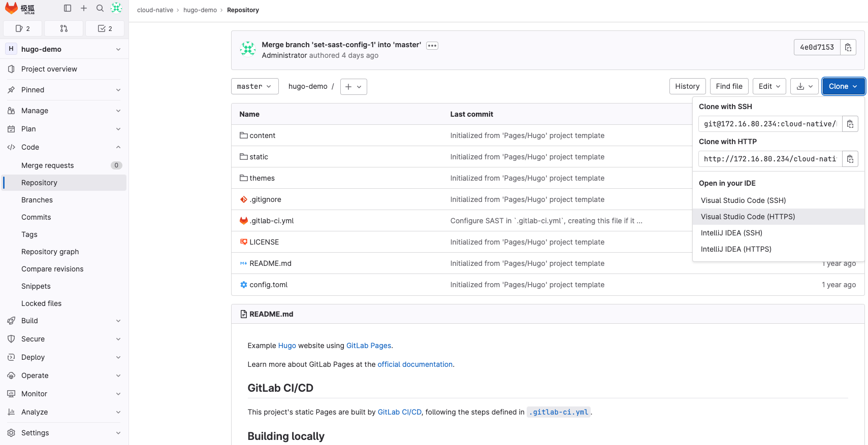
Task: Select IntelliJ IDEA (HTTPS)
Action: click(x=779, y=249)
